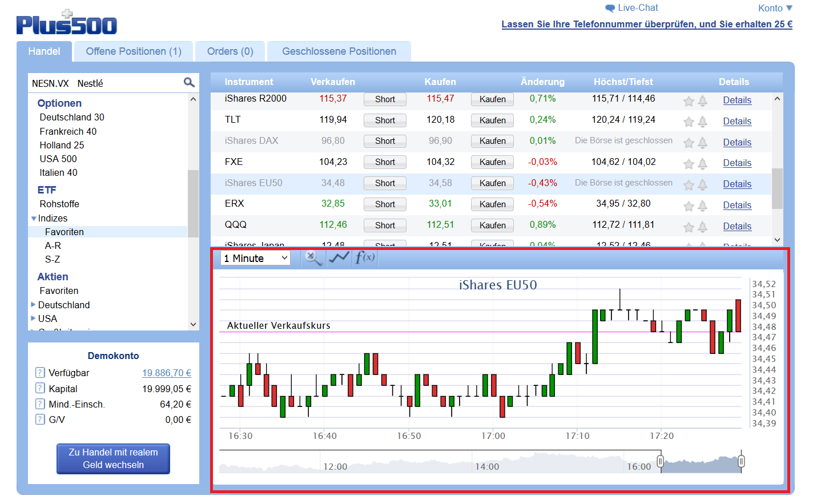The width and height of the screenshot is (817, 504).
Task: Click the phone verification 25 € link
Action: pyautogui.click(x=647, y=24)
